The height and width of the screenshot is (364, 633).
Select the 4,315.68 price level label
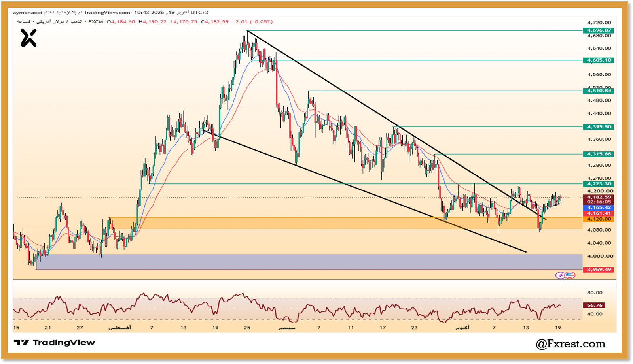(x=598, y=154)
